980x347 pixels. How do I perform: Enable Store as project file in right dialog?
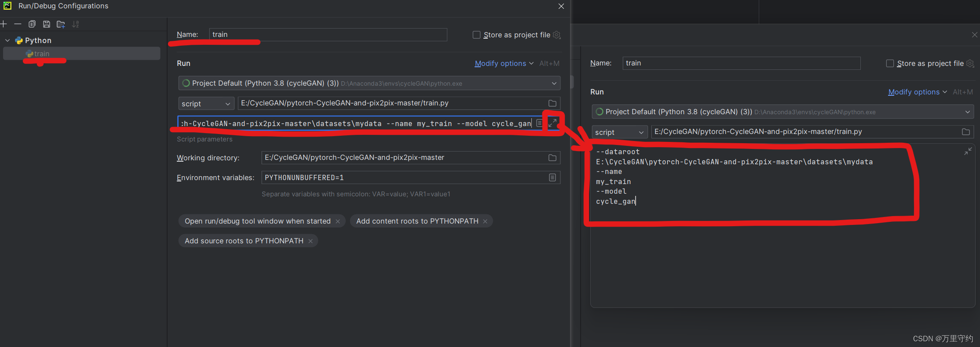pyautogui.click(x=890, y=63)
